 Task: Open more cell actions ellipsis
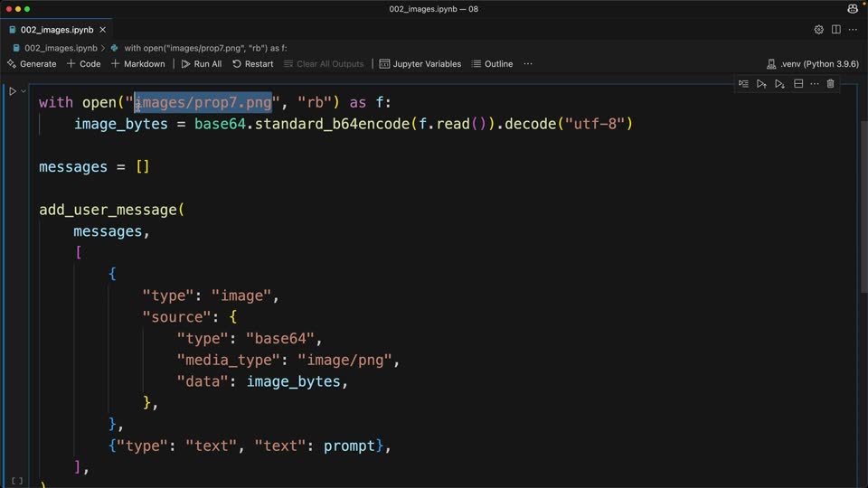[x=815, y=83]
